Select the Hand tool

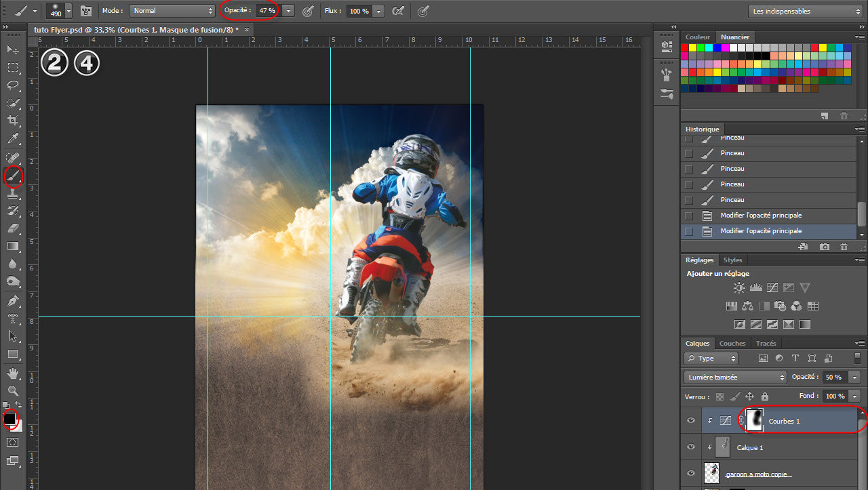point(13,373)
